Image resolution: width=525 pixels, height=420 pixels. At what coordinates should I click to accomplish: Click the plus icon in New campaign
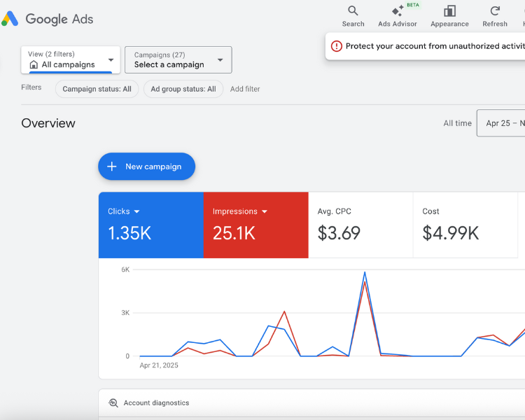click(x=112, y=167)
